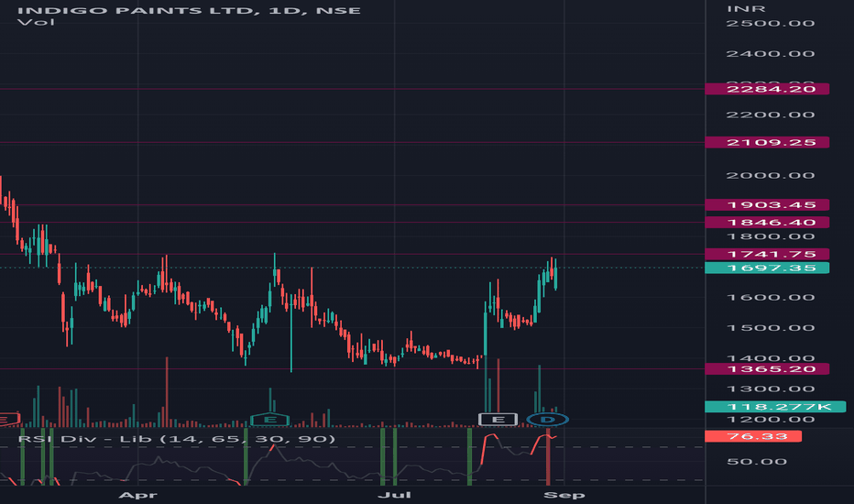Viewport: 854px width, 504px height.
Task: Click the Vol indicator label
Action: click(x=36, y=22)
